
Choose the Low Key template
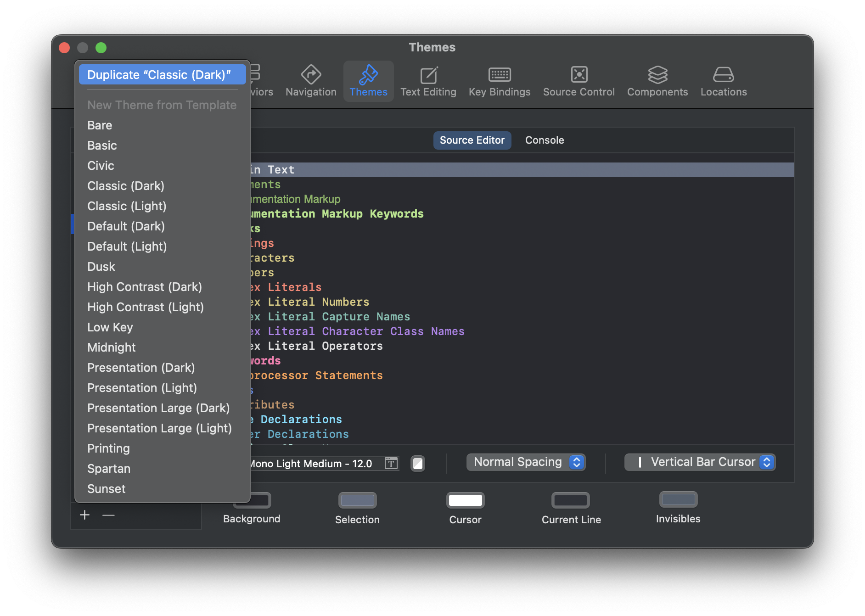(x=163, y=327)
